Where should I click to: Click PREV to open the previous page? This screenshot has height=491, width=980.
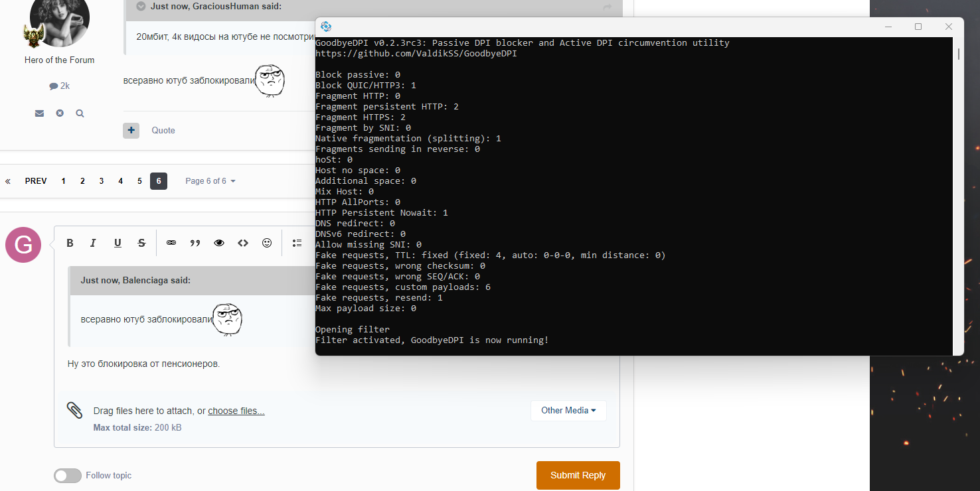click(x=36, y=181)
